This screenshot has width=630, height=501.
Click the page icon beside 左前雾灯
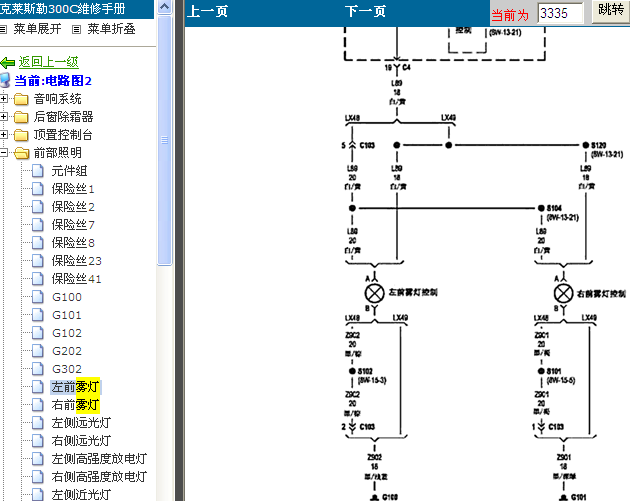click(37, 387)
